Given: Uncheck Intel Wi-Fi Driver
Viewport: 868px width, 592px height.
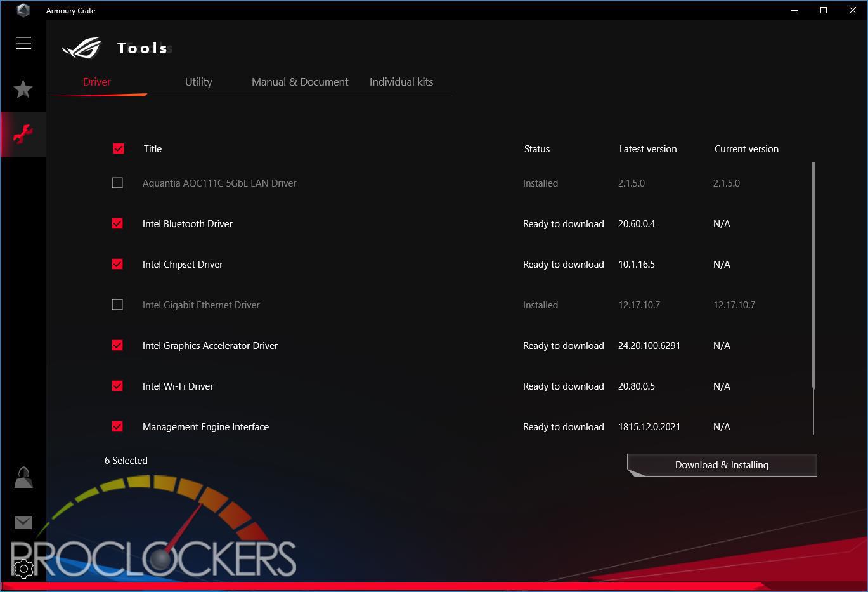Looking at the screenshot, I should (x=117, y=386).
